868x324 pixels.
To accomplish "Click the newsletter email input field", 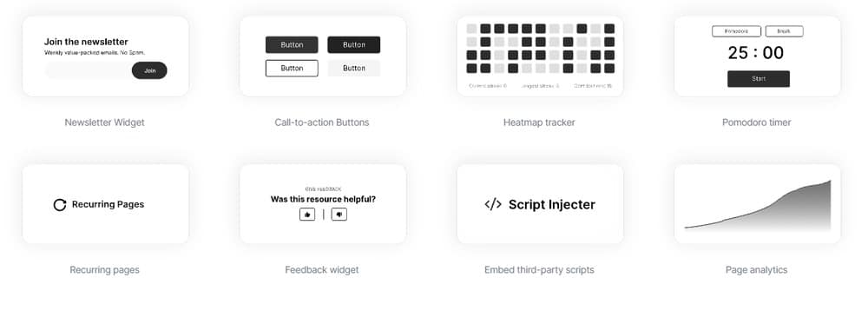I will point(89,70).
